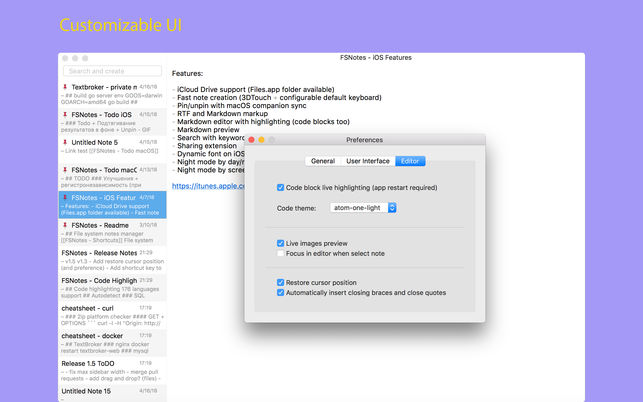The height and width of the screenshot is (402, 643).
Task: Click pin icon on FSNotes - Todo macOS note
Action: pos(65,170)
